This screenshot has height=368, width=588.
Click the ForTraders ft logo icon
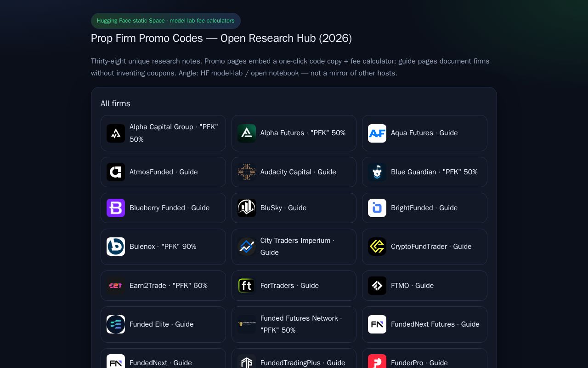[247, 286]
